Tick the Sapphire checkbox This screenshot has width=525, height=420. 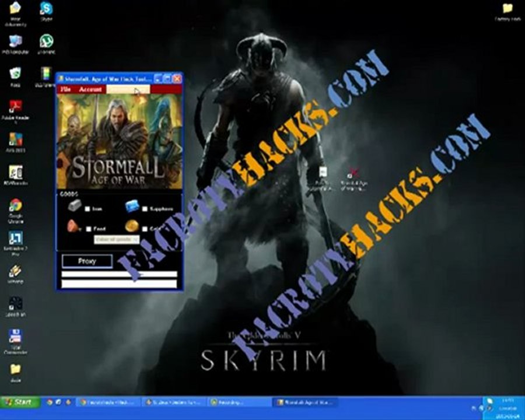145,209
